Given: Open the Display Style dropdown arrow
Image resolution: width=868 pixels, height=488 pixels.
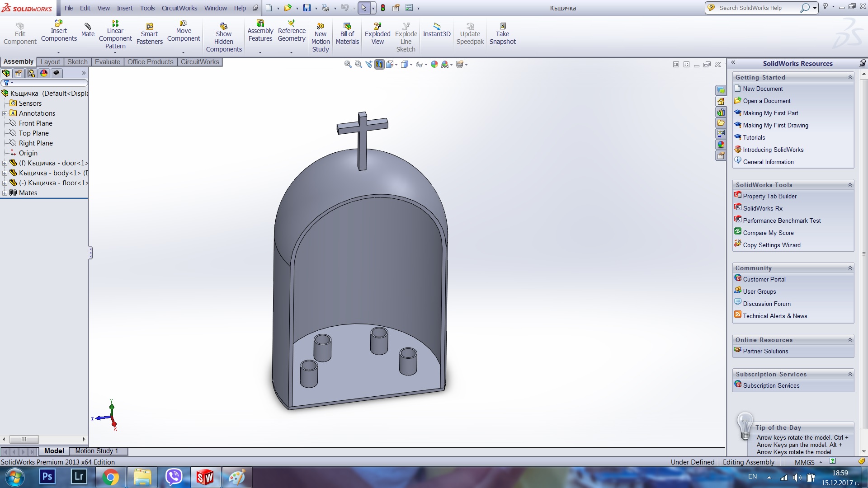Looking at the screenshot, I should click(x=411, y=65).
